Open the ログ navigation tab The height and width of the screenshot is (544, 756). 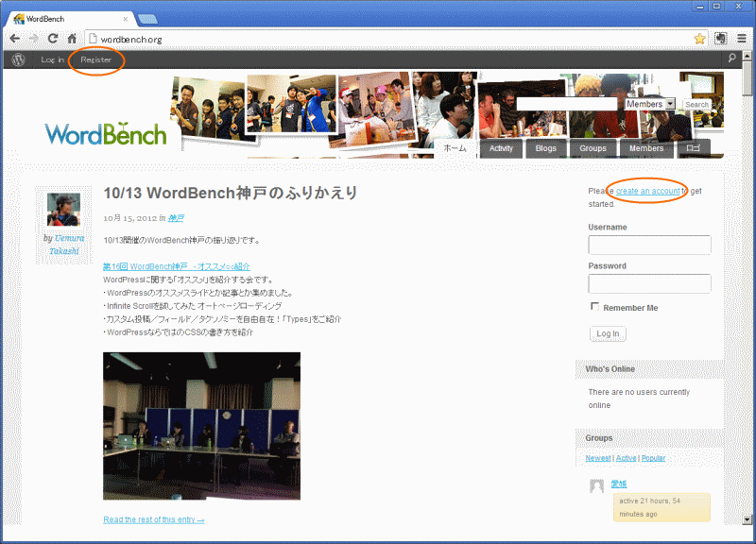pos(694,148)
